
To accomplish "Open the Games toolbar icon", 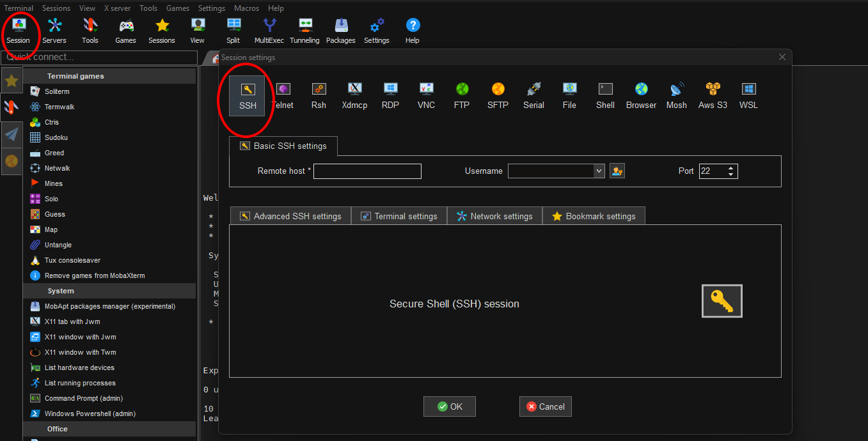I will point(126,31).
